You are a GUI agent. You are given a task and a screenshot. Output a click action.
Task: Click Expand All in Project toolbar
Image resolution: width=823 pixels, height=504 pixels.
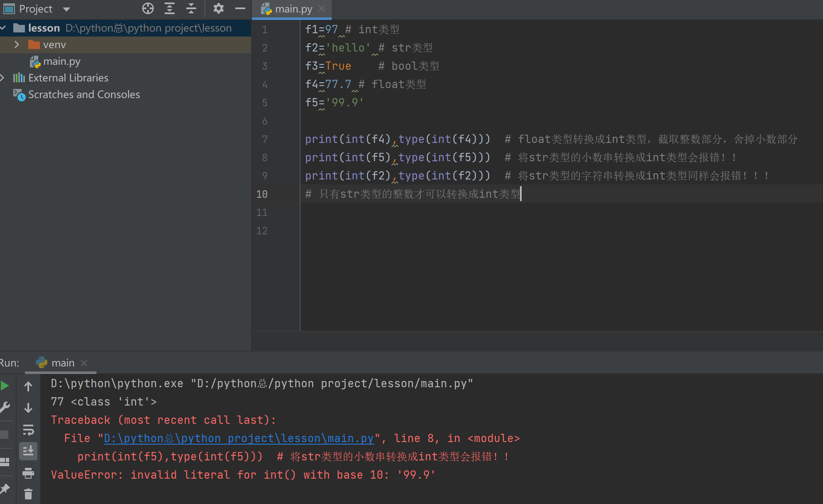[x=170, y=8]
